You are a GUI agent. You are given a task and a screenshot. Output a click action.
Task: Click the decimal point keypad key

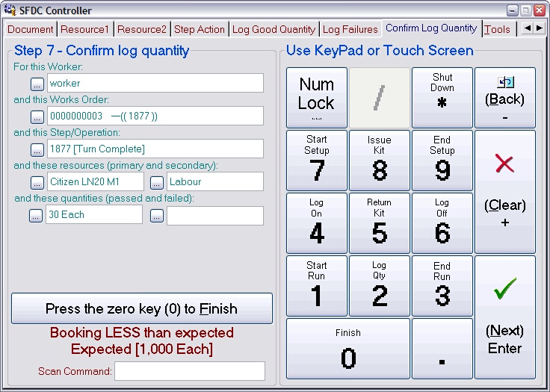pyautogui.click(x=442, y=349)
